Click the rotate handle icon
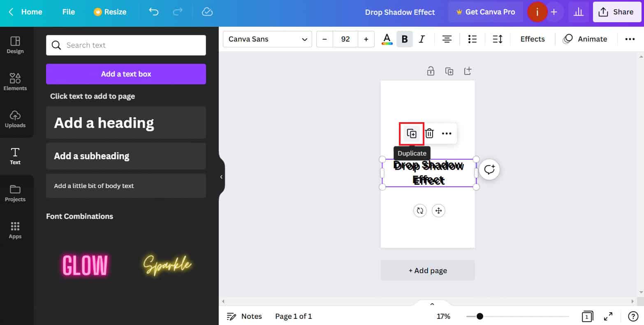The image size is (644, 325). click(x=420, y=211)
